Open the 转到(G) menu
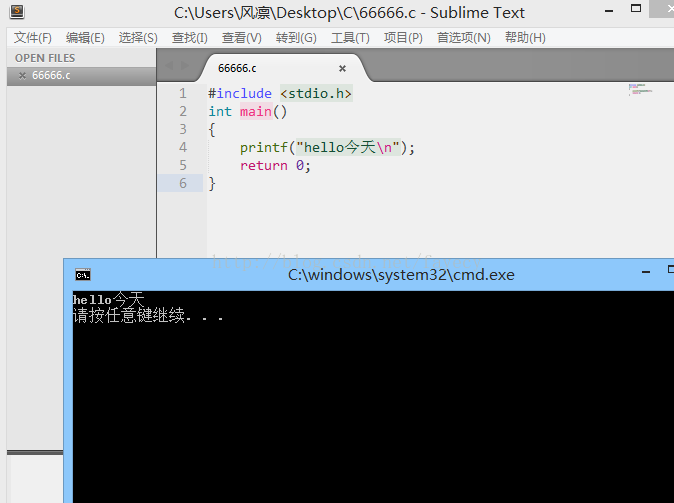The height and width of the screenshot is (503, 674). coord(296,38)
